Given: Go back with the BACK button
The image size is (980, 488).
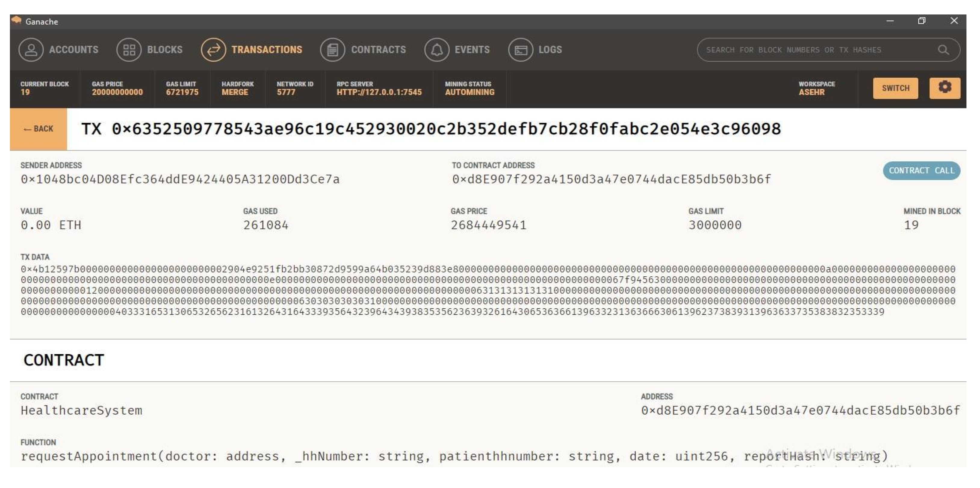Looking at the screenshot, I should pos(39,129).
